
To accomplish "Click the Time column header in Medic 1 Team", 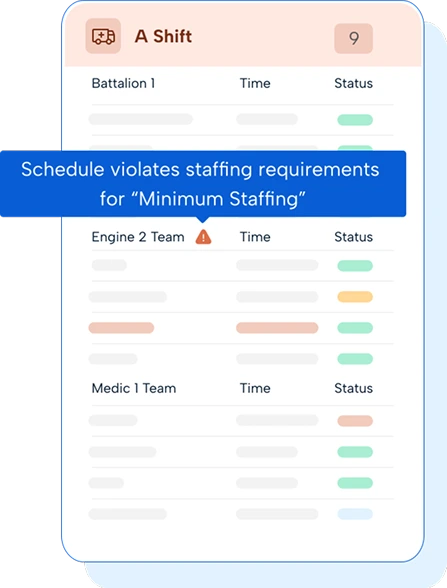I will [255, 388].
